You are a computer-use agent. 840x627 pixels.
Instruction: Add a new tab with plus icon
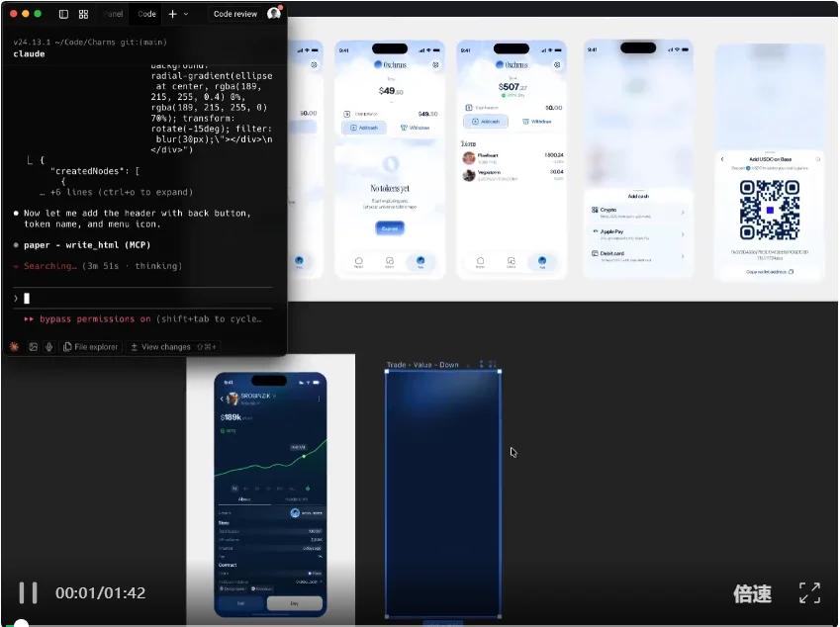[172, 14]
